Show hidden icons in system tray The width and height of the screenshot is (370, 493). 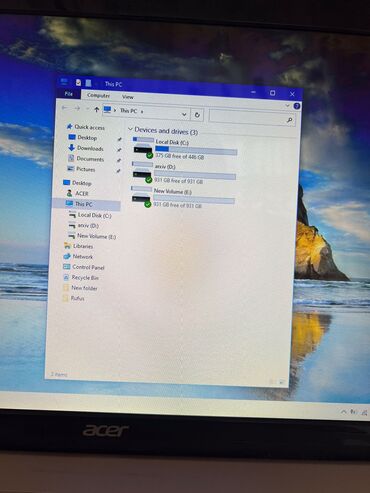click(343, 412)
